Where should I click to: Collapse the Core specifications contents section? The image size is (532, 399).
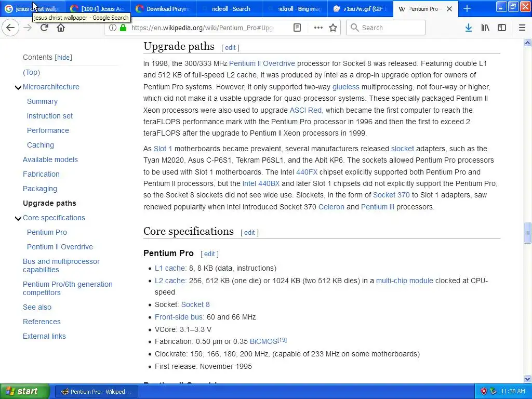coord(18,219)
